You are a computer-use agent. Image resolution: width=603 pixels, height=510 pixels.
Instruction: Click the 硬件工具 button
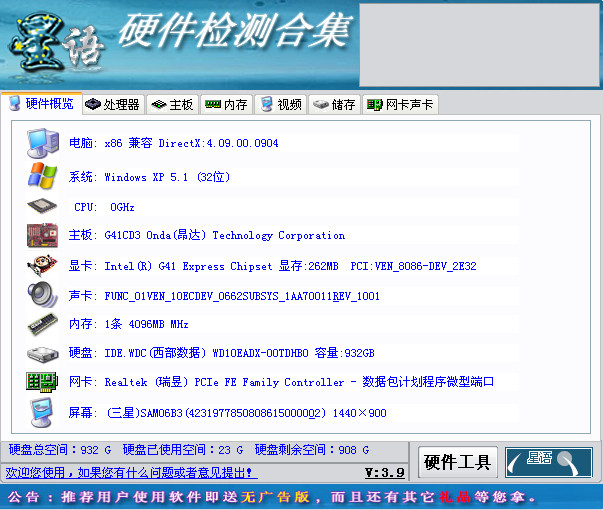point(458,462)
